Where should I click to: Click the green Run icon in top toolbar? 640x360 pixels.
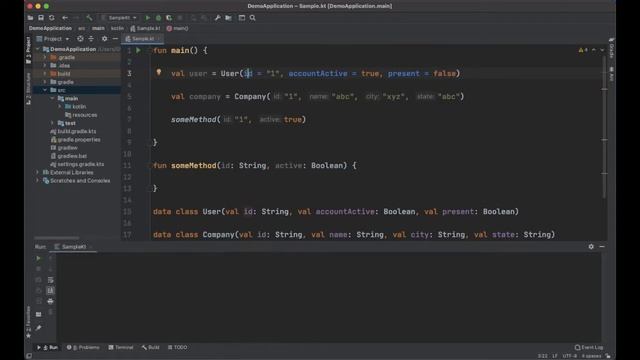coord(147,18)
